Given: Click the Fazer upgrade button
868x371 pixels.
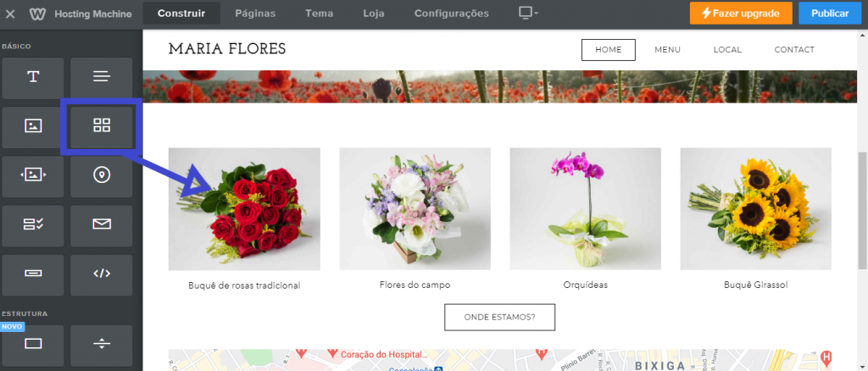Looking at the screenshot, I should (741, 14).
